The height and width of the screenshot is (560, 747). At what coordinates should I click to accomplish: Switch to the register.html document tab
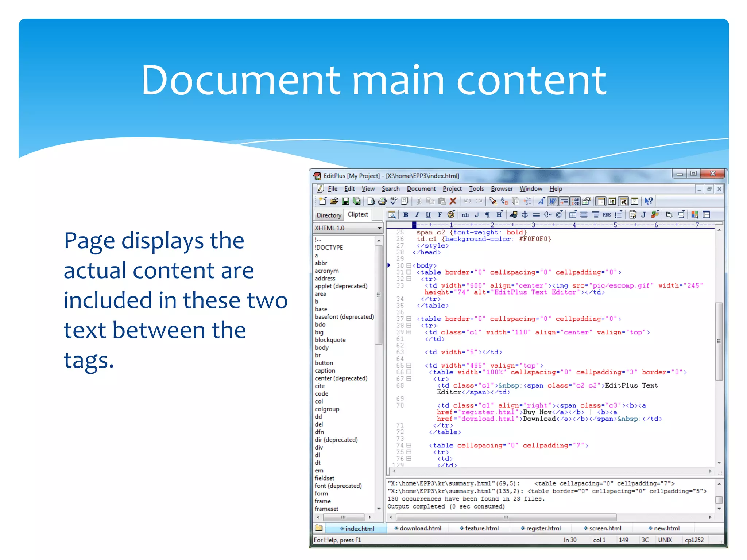point(541,528)
